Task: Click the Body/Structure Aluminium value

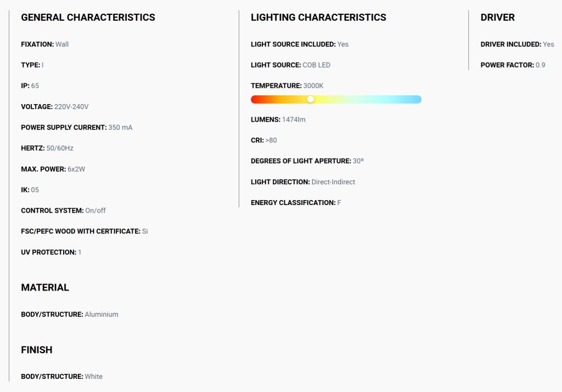Action: click(x=102, y=314)
